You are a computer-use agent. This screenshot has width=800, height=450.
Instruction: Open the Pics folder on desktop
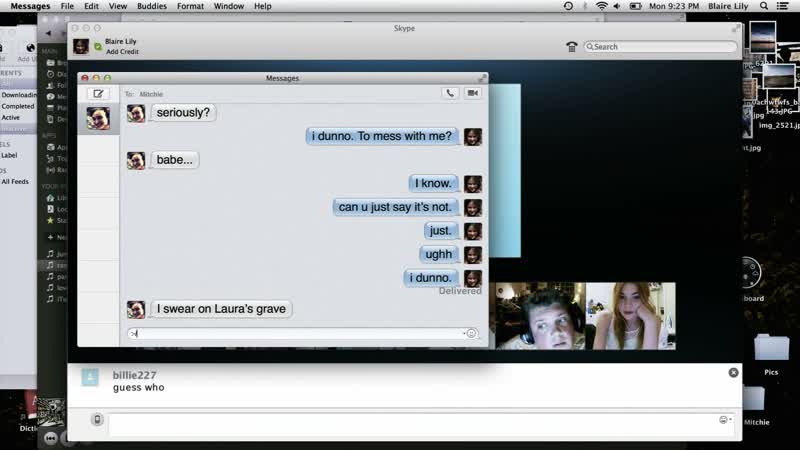771,349
